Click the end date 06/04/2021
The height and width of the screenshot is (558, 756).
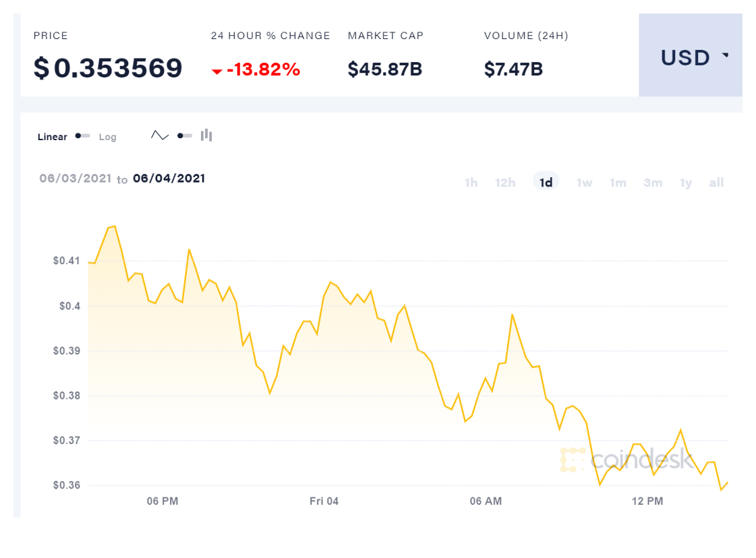169,179
